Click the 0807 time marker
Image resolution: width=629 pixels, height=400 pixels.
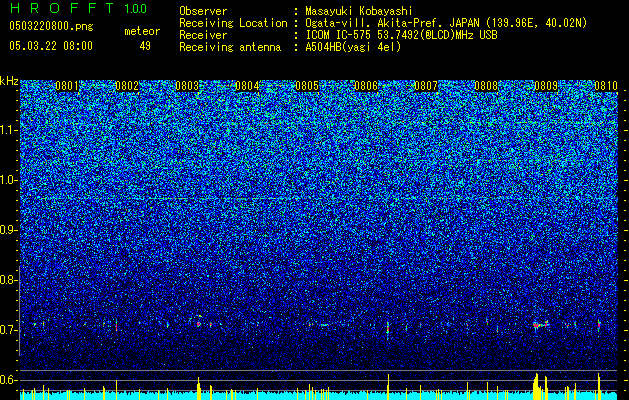(426, 86)
